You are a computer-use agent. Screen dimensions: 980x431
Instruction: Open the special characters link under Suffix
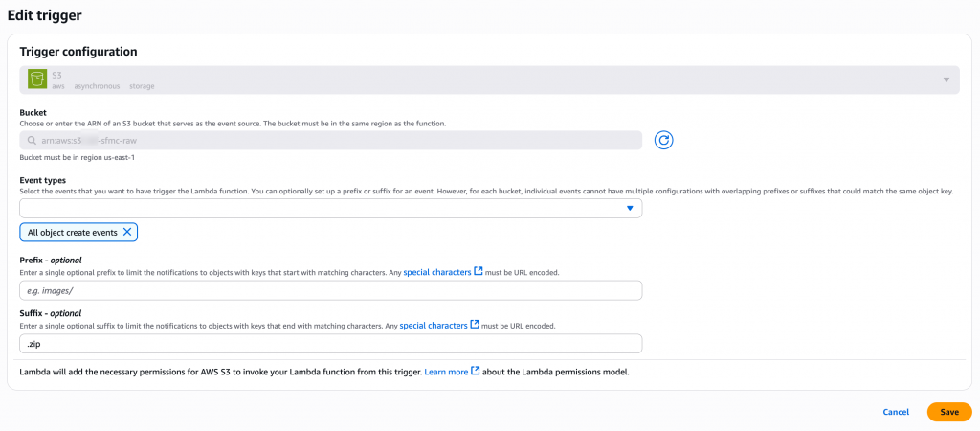pos(434,326)
